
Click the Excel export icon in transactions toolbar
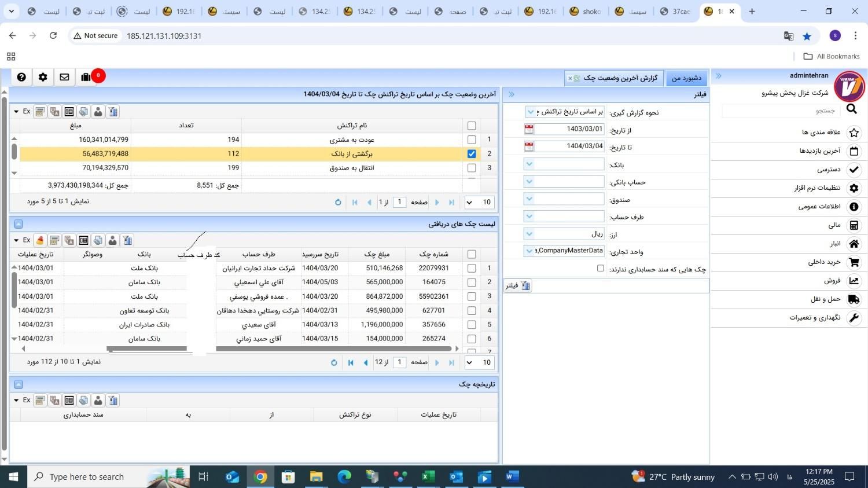pyautogui.click(x=26, y=111)
